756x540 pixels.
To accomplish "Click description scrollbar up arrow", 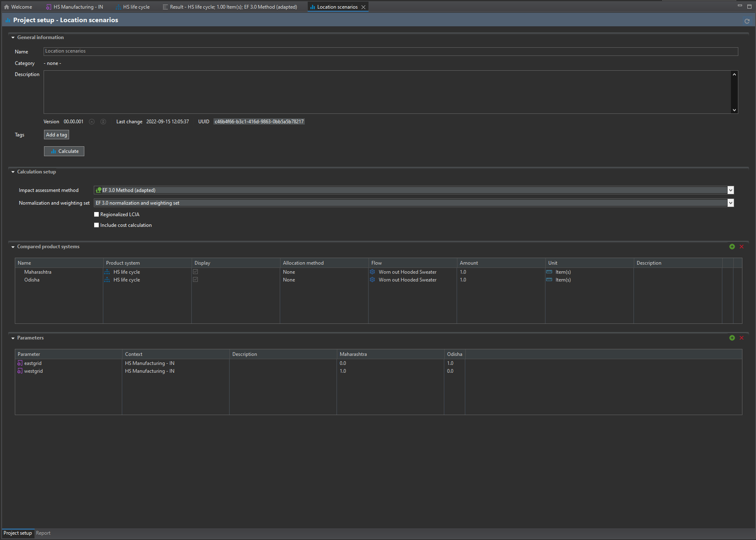I will point(734,74).
